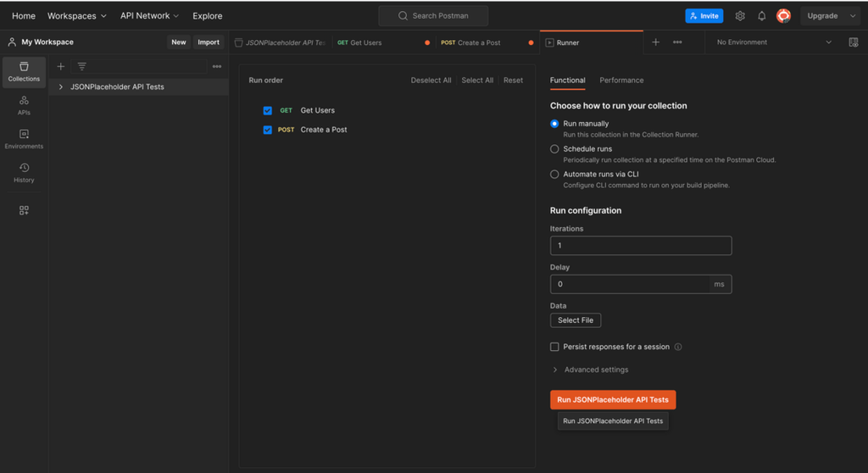Image resolution: width=868 pixels, height=473 pixels.
Task: Click the Select File button
Action: click(x=576, y=320)
